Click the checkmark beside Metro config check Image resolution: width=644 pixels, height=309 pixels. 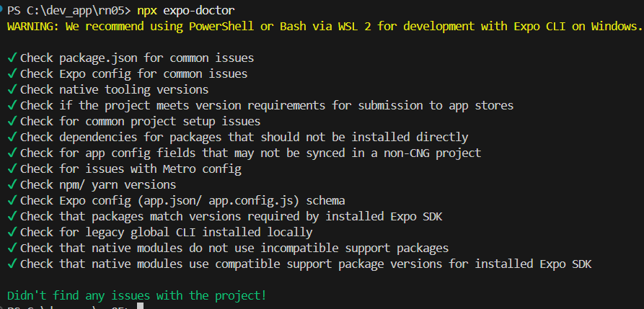(x=12, y=169)
